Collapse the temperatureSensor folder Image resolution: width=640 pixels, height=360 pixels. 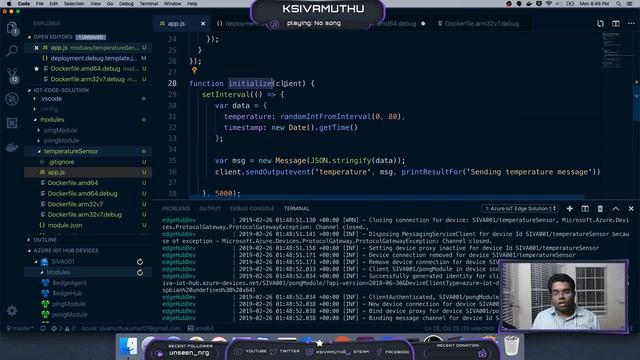[x=39, y=151]
